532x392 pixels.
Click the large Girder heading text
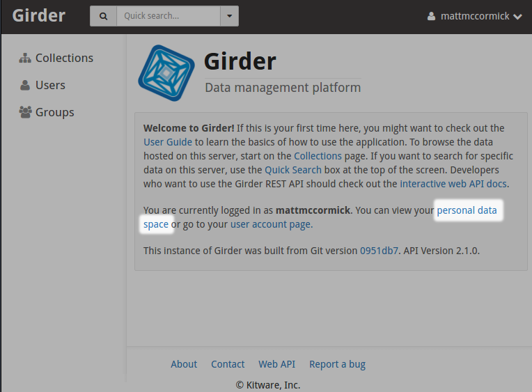coord(240,61)
